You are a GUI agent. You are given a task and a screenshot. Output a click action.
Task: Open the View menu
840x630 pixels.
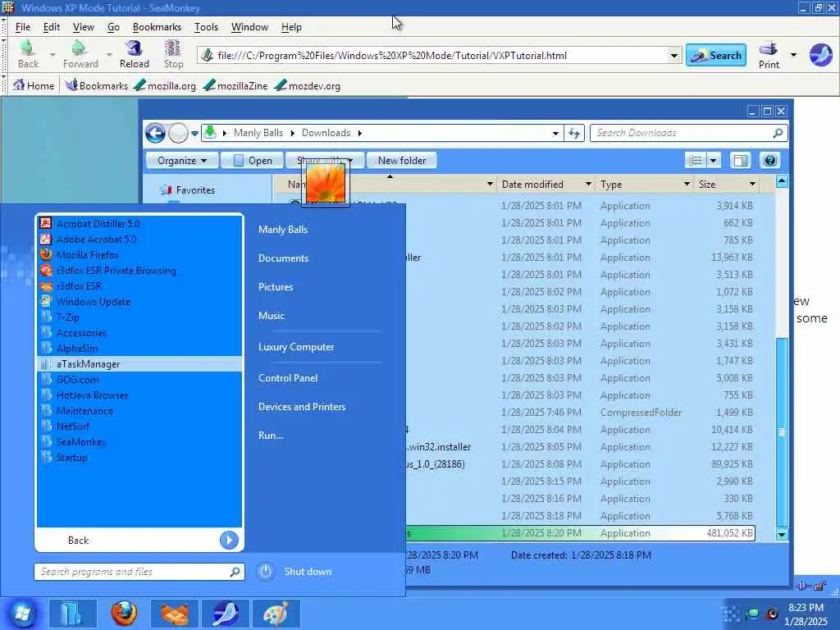[84, 27]
